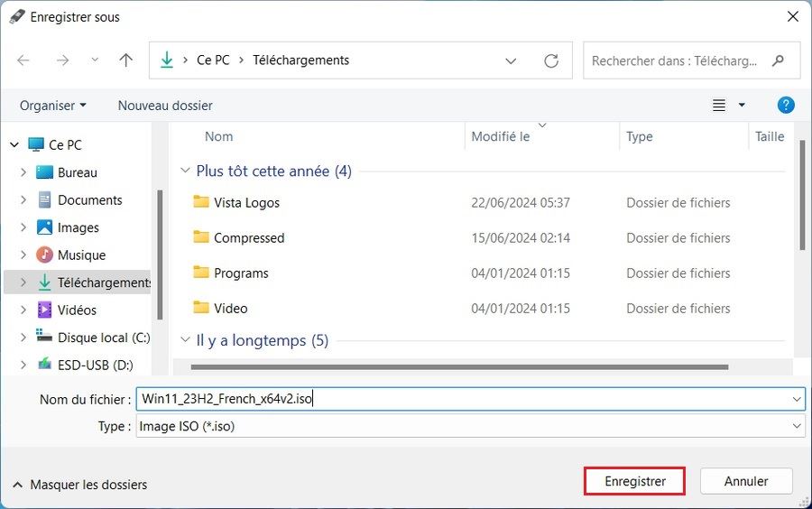Open the file name suggestions dropdown
Viewport: 812px width, 509px height.
(797, 399)
